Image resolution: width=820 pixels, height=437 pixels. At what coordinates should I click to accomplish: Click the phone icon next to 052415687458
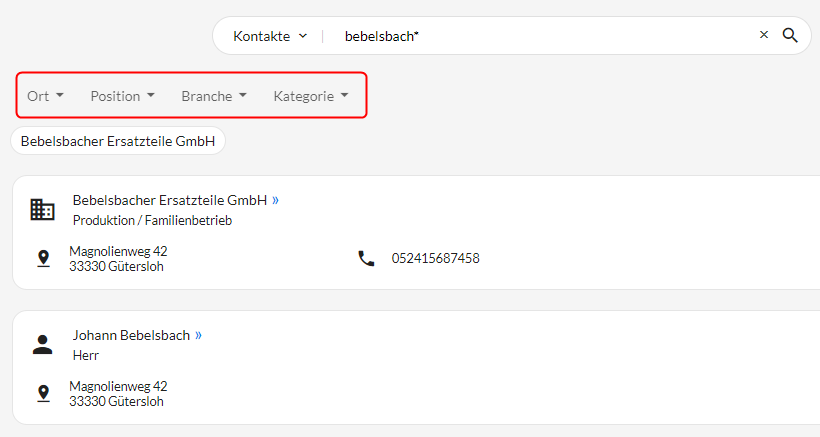pos(366,258)
